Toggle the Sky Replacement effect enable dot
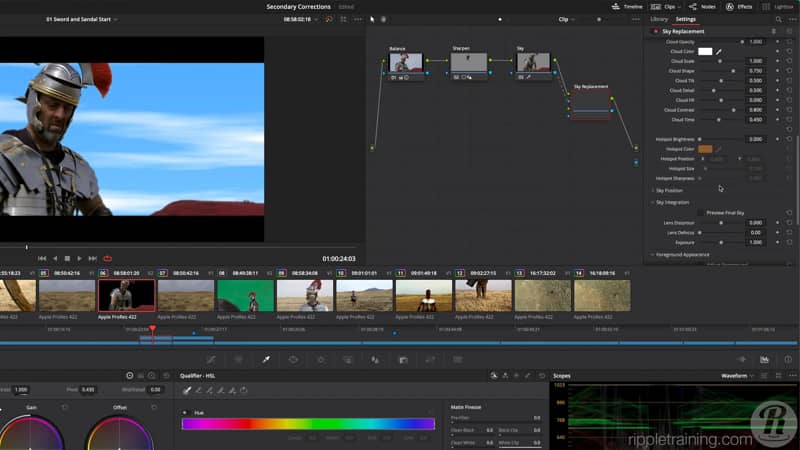This screenshot has height=450, width=800. (655, 31)
